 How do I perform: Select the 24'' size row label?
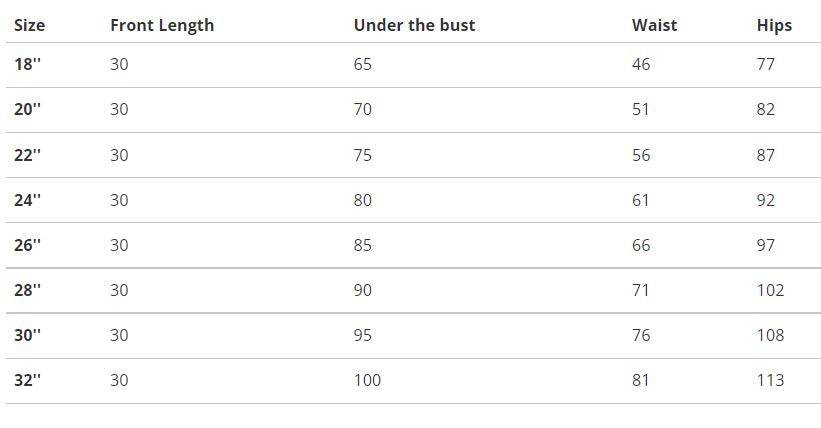click(x=27, y=200)
